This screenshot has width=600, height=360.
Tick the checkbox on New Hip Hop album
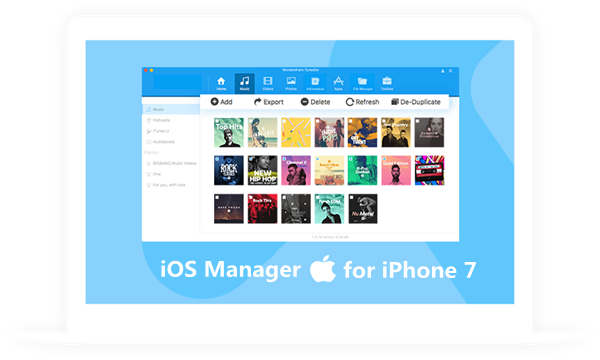[x=251, y=159]
